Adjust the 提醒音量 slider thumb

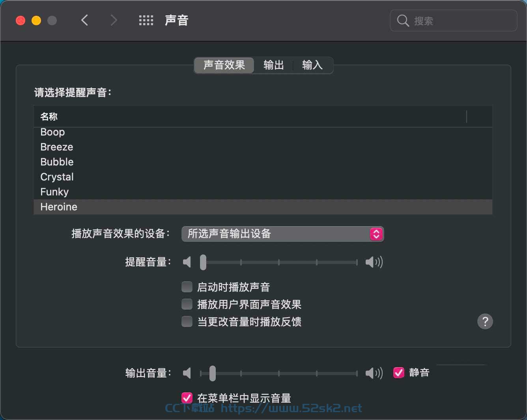point(203,262)
